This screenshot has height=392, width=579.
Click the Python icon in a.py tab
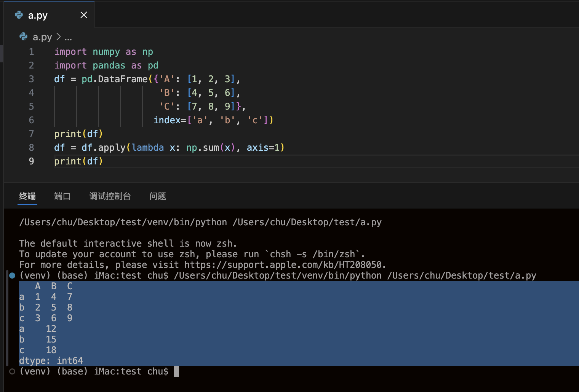[x=19, y=15]
